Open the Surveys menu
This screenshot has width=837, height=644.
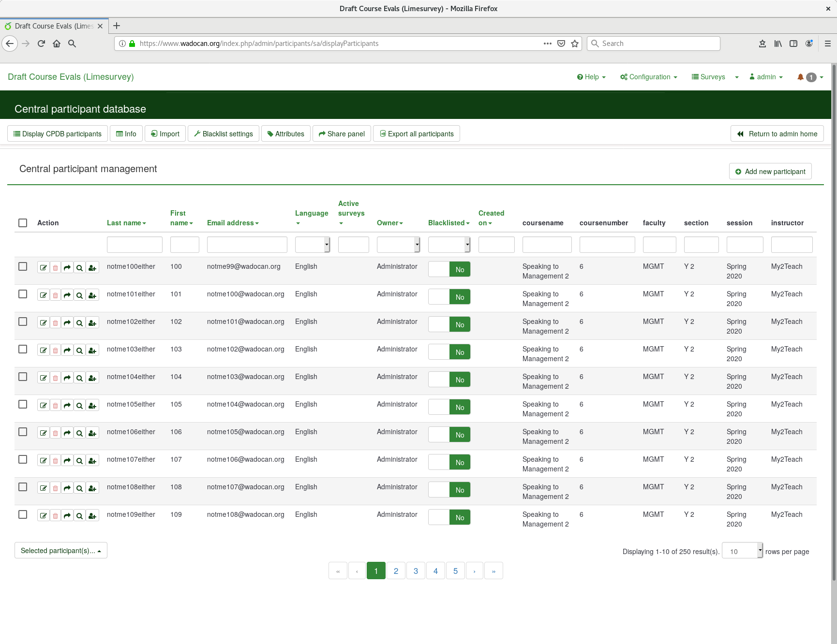tap(708, 77)
